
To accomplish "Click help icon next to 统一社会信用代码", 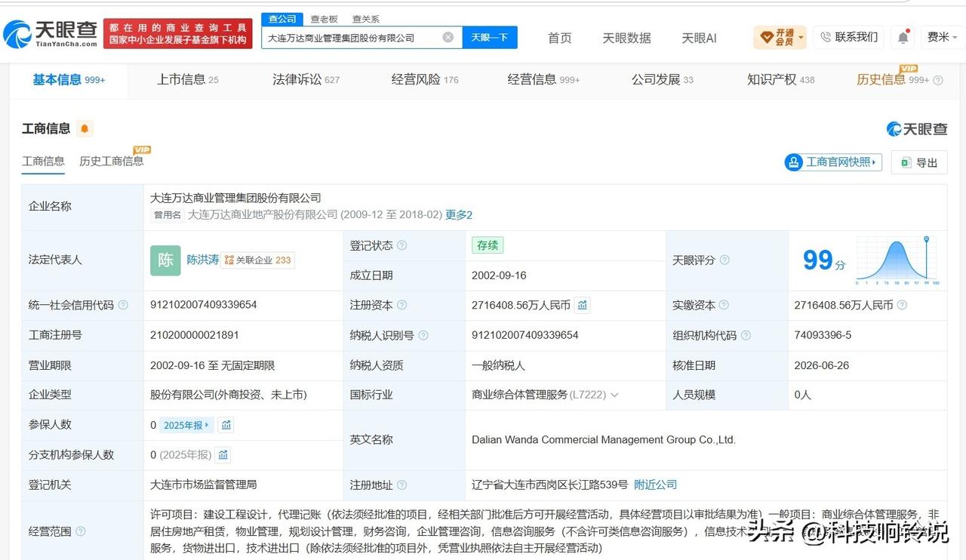I will pyautogui.click(x=123, y=305).
